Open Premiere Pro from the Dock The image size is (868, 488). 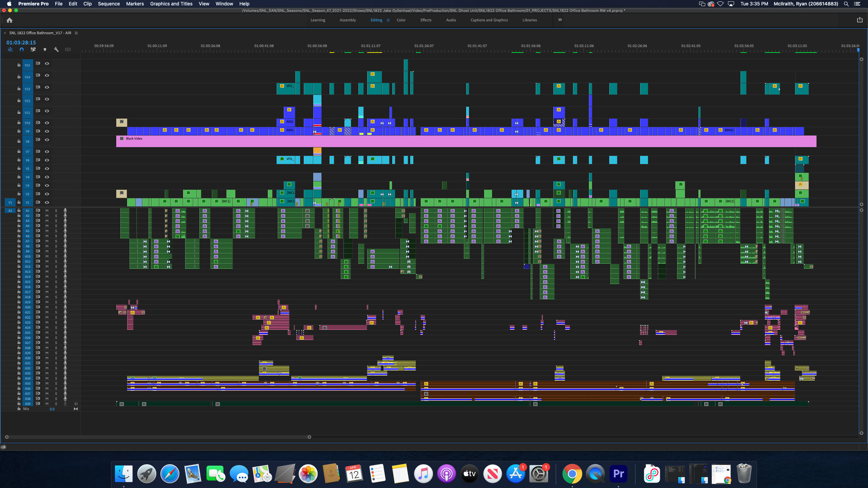[x=618, y=473]
